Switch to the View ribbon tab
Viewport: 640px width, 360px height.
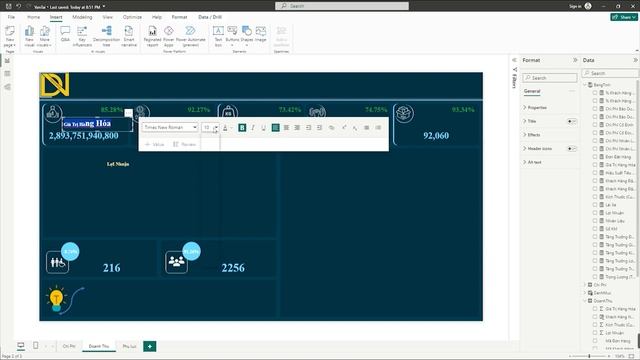[107, 17]
